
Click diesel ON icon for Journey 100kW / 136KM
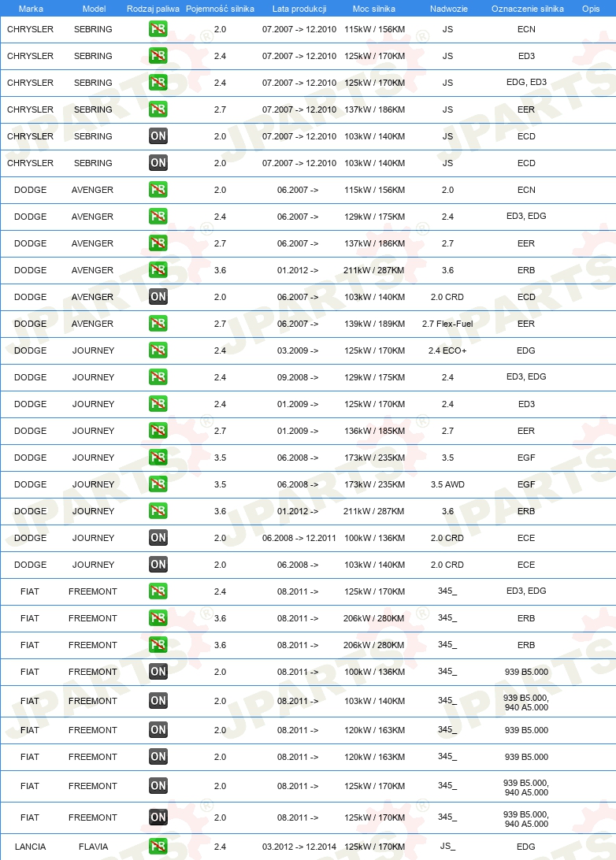[x=158, y=538]
